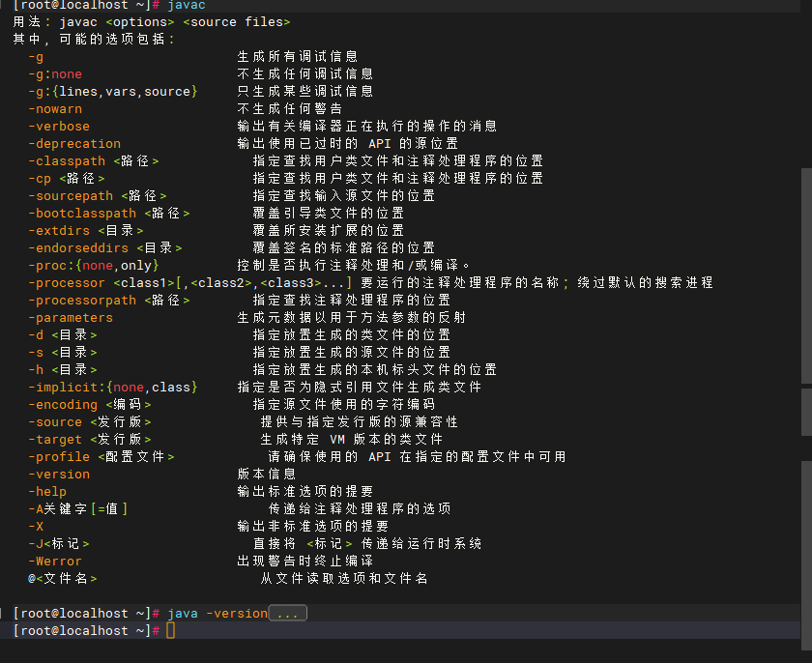Click the '-deprecation' option
Screen dimensions: 812x663
[x=74, y=143]
